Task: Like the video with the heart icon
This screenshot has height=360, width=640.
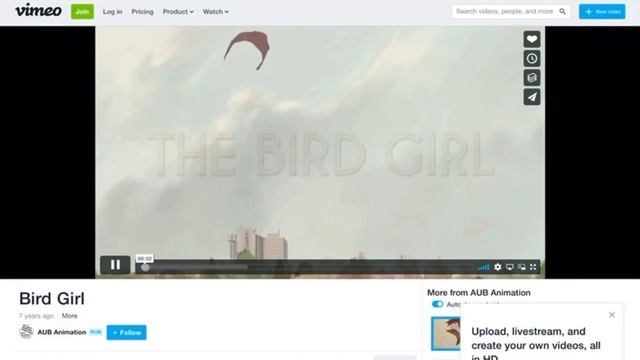Action: (x=532, y=39)
